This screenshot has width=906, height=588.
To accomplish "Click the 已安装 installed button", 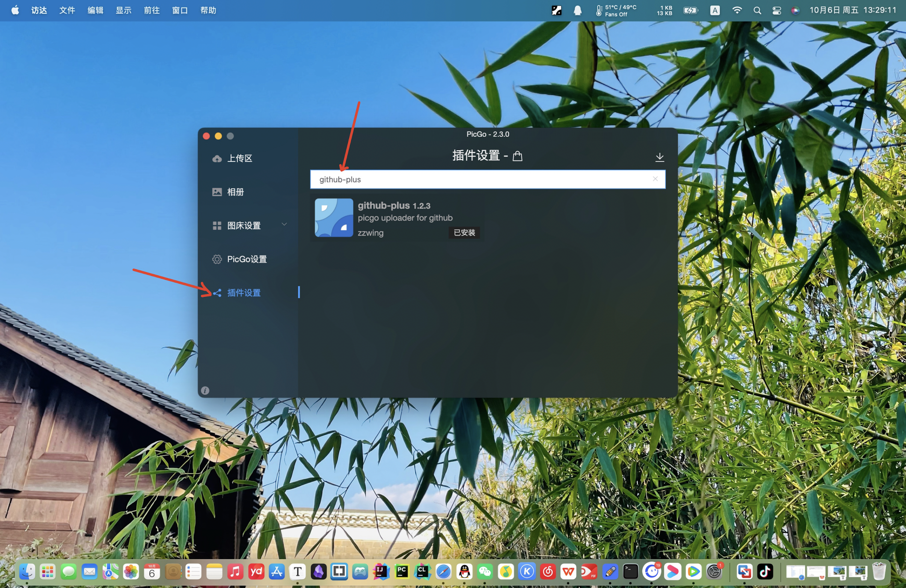I will (464, 233).
